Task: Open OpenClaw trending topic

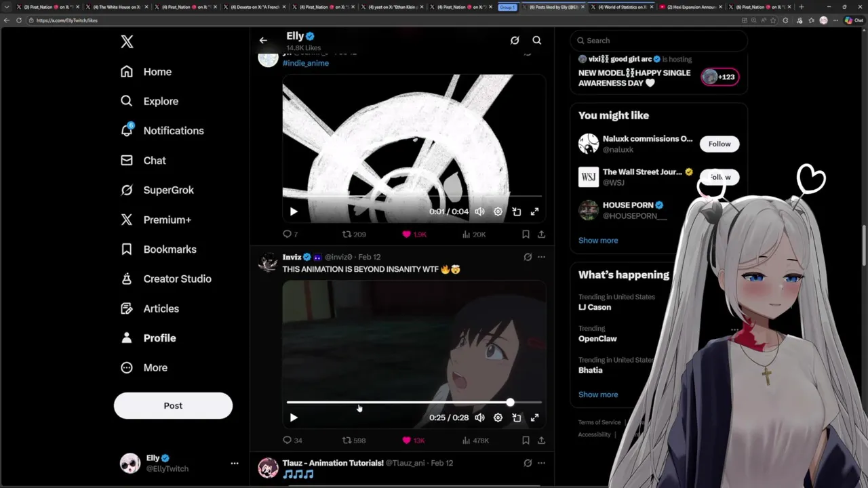Action: [597, 339]
